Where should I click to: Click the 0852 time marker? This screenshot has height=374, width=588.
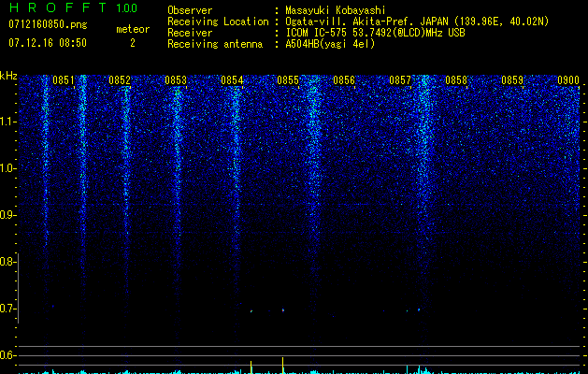point(120,80)
